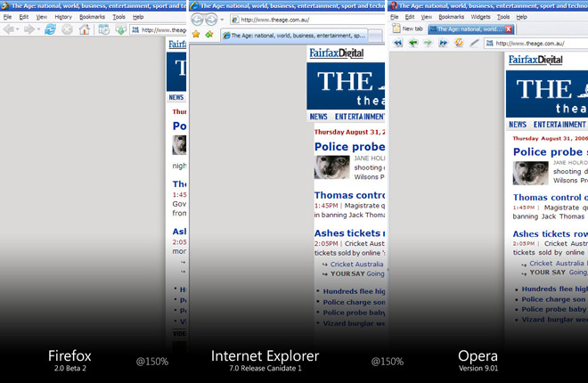Open Police probe headline in IE
588x383 pixels.
[x=349, y=147]
